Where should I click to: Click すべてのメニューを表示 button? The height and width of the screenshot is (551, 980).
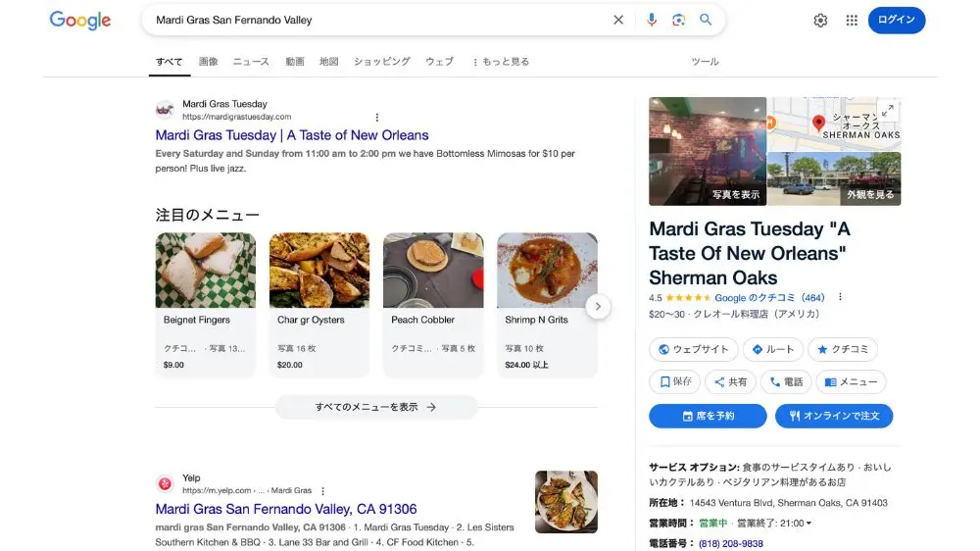pos(376,407)
